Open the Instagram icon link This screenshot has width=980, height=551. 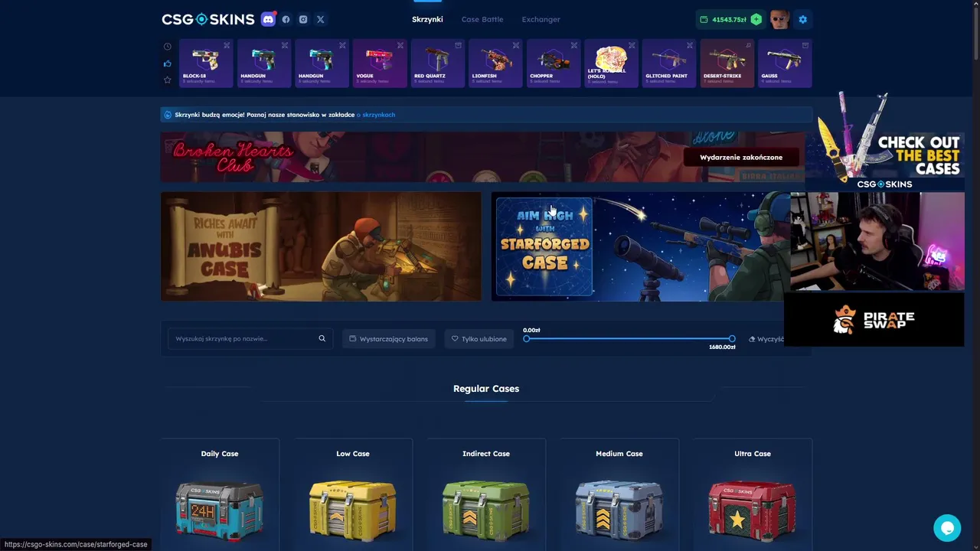point(303,19)
